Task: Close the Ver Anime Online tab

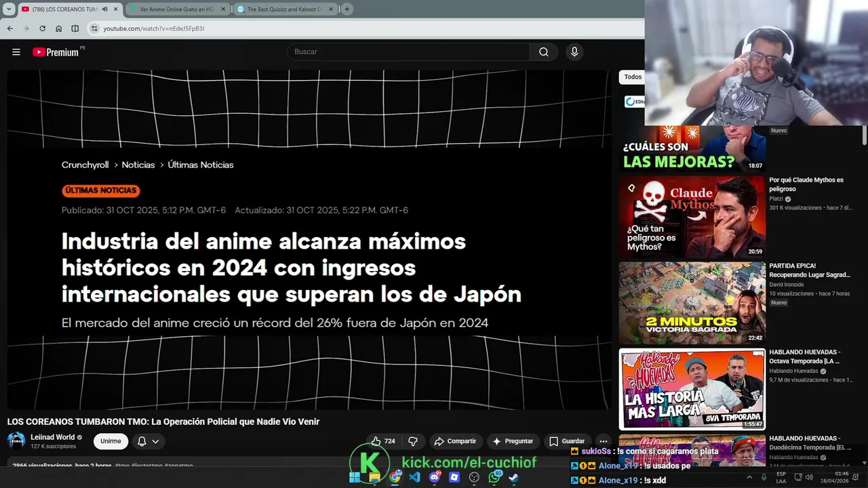Action: click(222, 9)
